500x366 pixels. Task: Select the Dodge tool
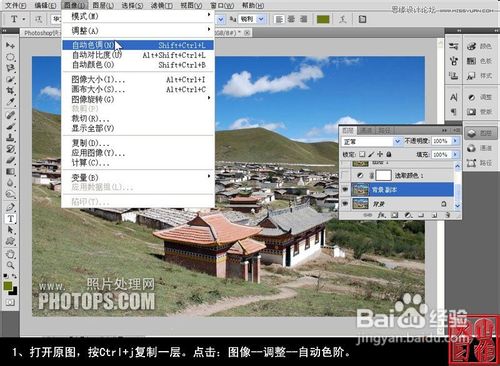(x=10, y=194)
